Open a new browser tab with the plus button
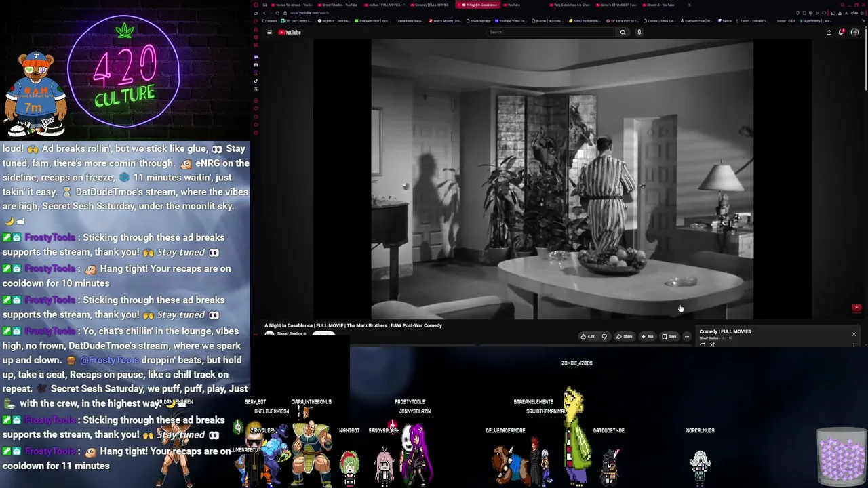 690,5
